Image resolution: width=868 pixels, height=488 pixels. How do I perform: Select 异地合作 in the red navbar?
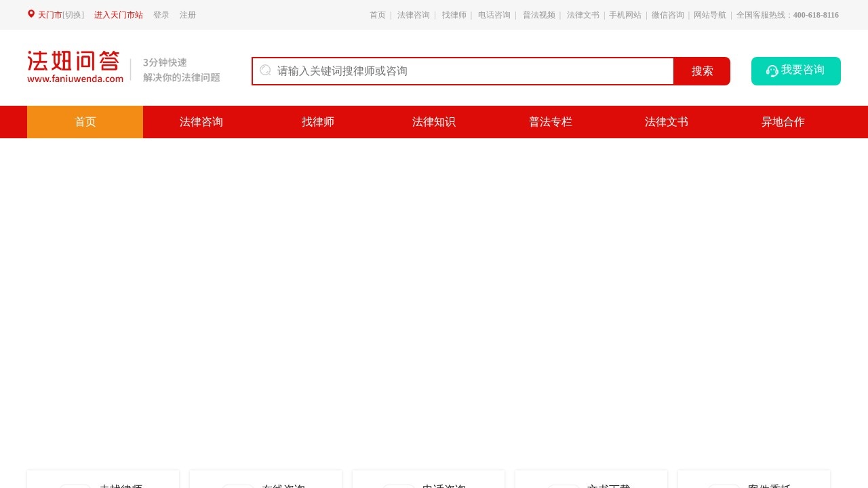coord(783,122)
